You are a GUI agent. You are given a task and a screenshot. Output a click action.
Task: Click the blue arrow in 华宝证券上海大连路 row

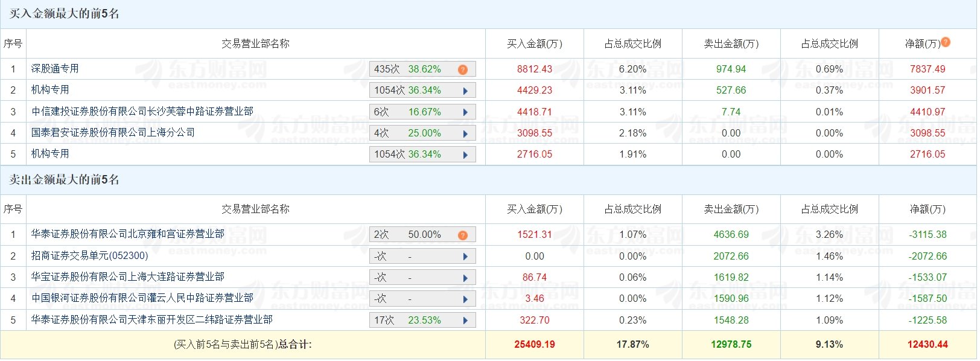465,278
